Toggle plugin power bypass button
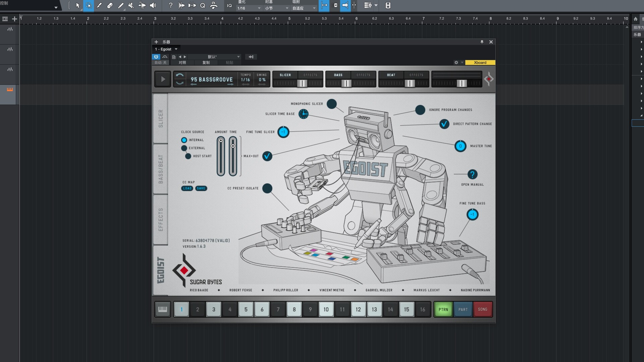Image resolution: width=644 pixels, height=362 pixels. point(156,57)
